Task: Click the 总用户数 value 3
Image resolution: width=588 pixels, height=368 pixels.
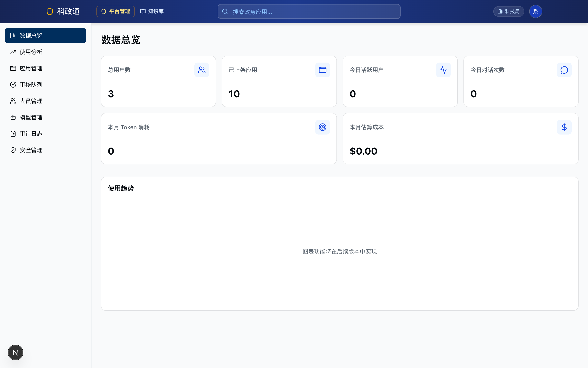Action: (111, 94)
